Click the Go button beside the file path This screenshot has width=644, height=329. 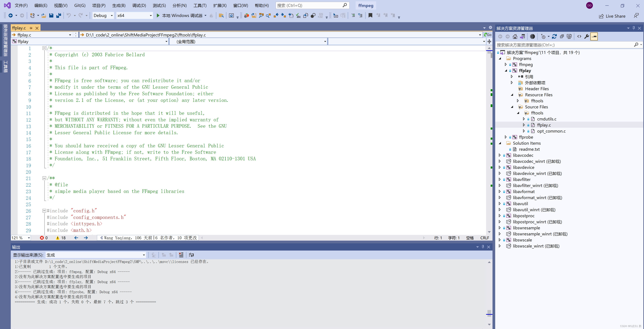point(487,35)
